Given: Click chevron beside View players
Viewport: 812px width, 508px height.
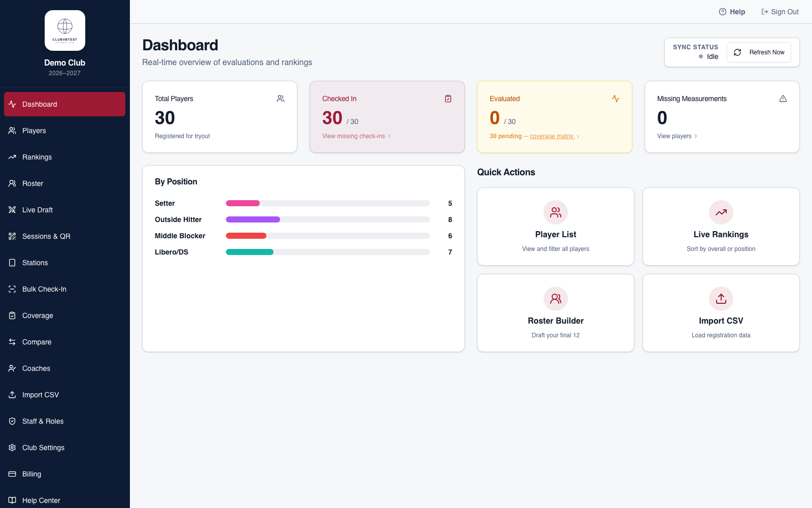Looking at the screenshot, I should click(x=696, y=136).
